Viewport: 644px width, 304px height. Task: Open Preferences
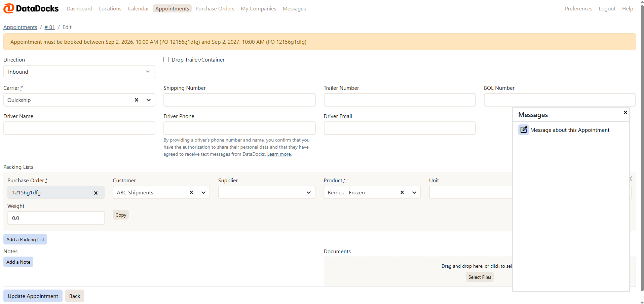[x=578, y=8]
